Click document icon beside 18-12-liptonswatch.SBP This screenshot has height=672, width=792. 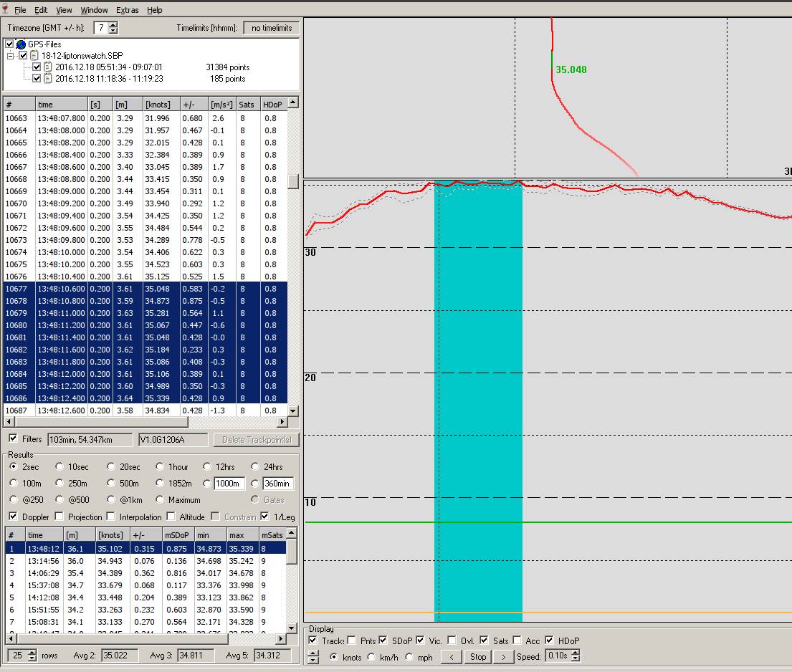coord(34,54)
